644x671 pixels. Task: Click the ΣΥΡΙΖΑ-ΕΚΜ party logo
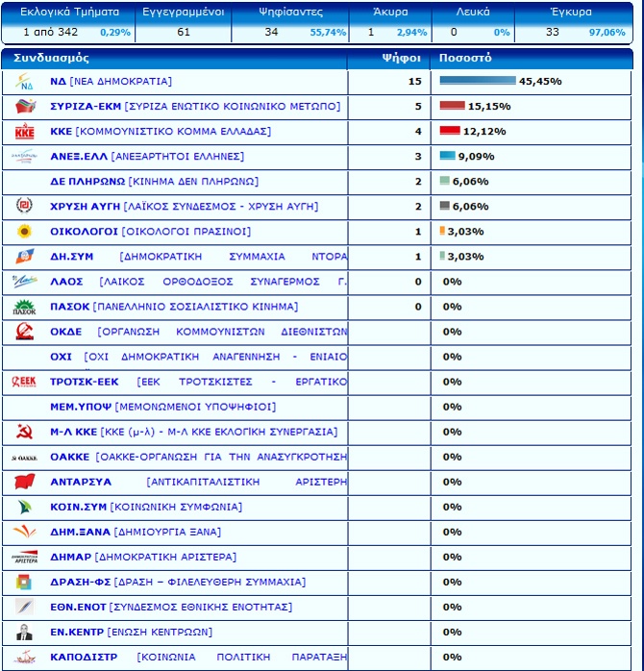(x=24, y=106)
